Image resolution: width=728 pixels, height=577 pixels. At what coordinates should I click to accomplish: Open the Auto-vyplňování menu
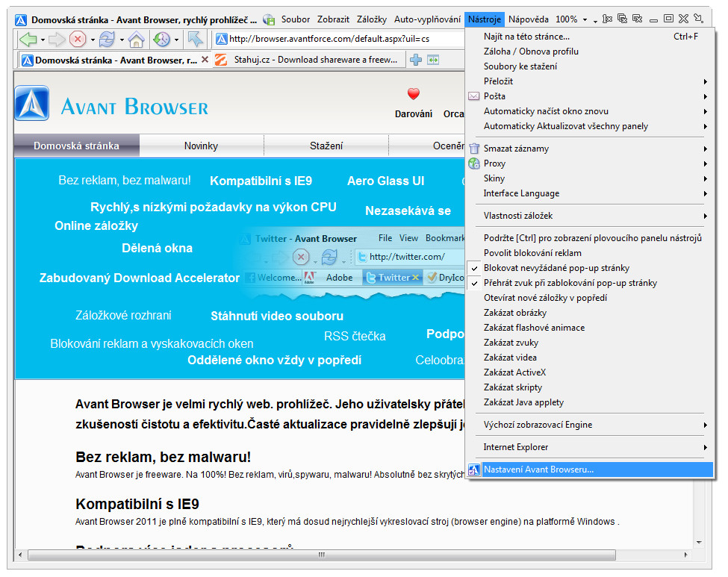click(427, 19)
